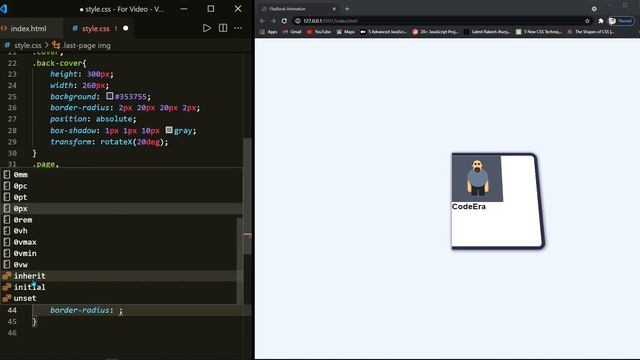Viewport: 640px width, 360px height.
Task: Maximize the VS Code window
Action: coord(211,9)
